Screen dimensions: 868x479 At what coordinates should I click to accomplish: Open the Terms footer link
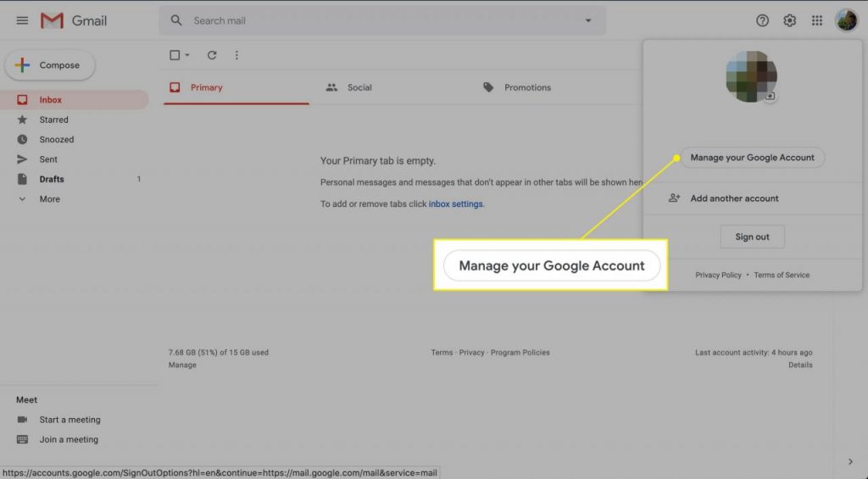point(442,353)
